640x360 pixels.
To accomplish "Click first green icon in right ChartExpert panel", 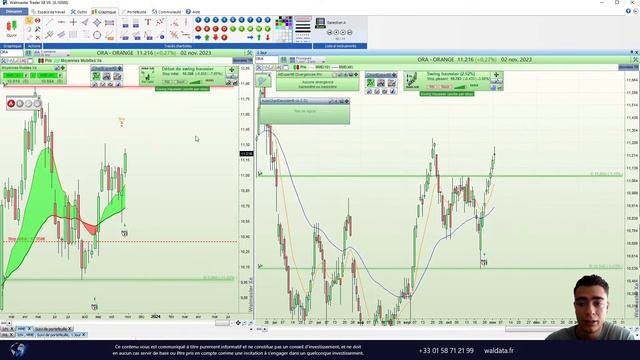I will pyautogui.click(x=370, y=83).
